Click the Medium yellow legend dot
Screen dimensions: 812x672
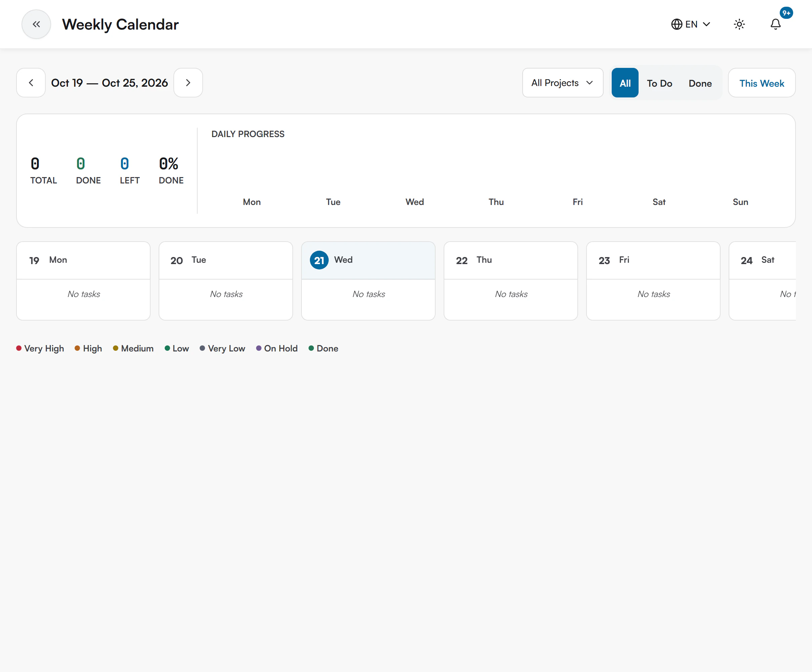[116, 348]
